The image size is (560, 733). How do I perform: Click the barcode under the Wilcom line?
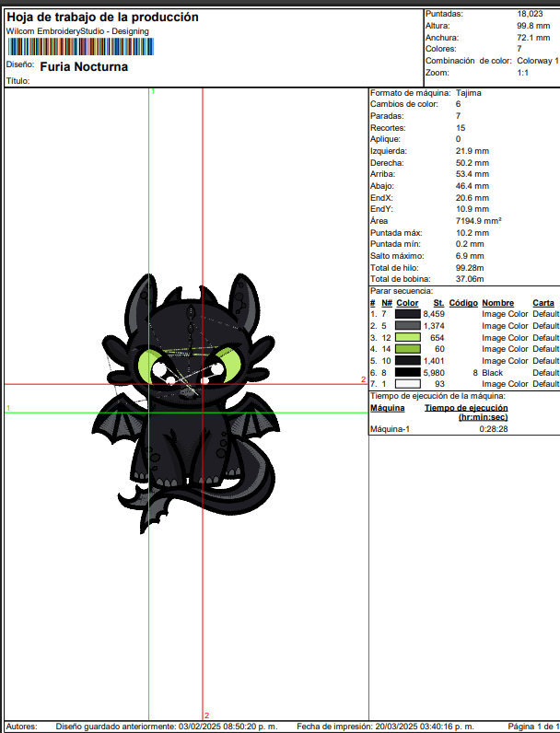(81, 47)
